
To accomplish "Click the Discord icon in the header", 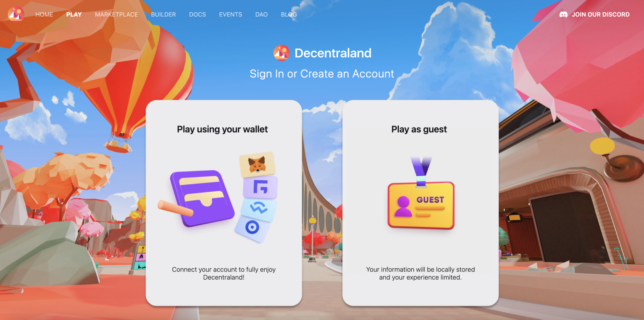I will (563, 14).
